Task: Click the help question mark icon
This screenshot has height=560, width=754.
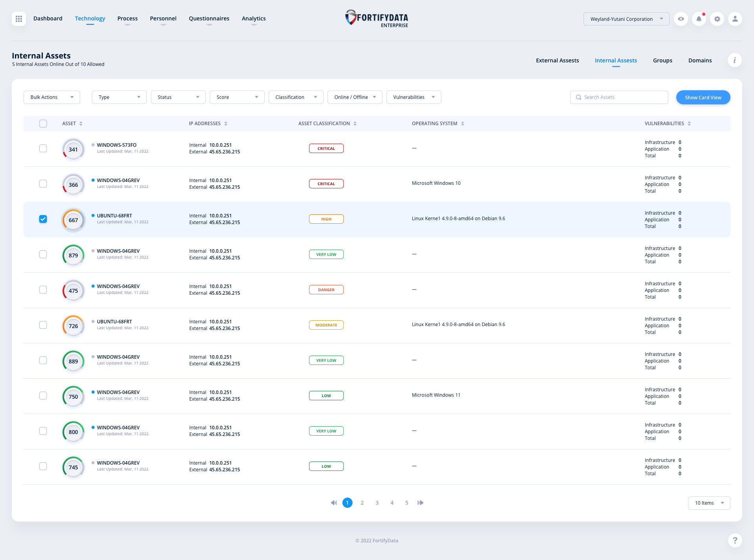Action: pyautogui.click(x=735, y=540)
